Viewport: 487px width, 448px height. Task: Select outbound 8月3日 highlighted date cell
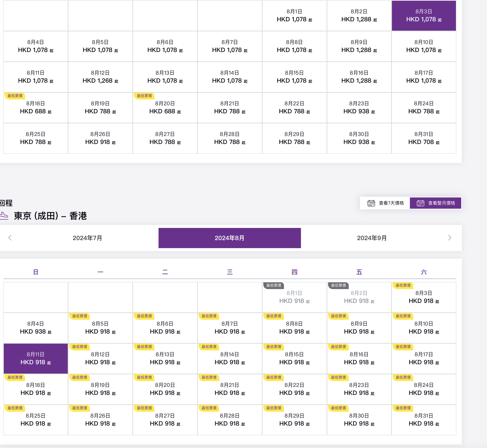point(424,16)
